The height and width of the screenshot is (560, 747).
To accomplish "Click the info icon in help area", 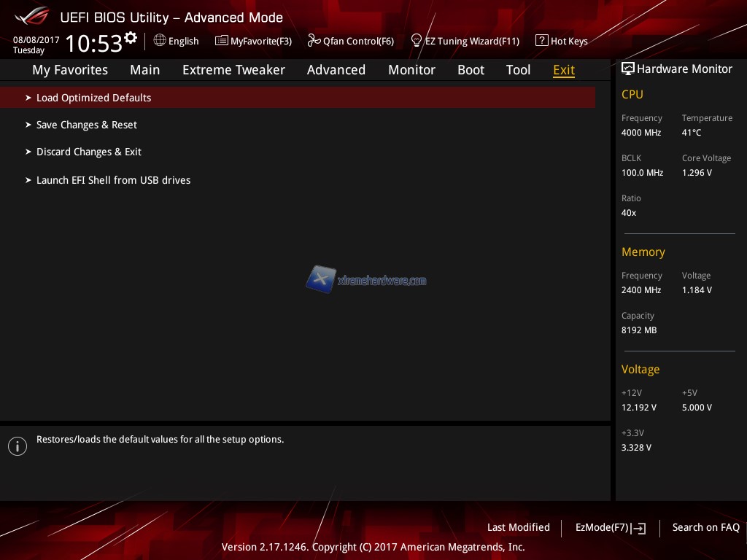I will 18,446.
